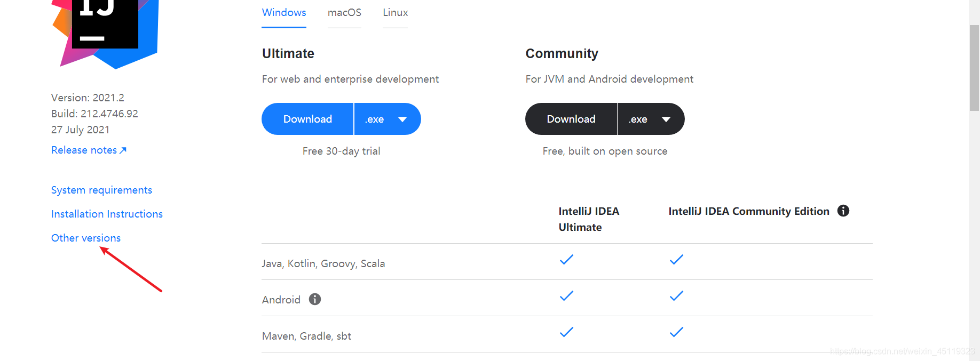This screenshot has width=980, height=361.
Task: Click 'Java, Kotlin, Groovy, Scala' row label
Action: pos(323,264)
